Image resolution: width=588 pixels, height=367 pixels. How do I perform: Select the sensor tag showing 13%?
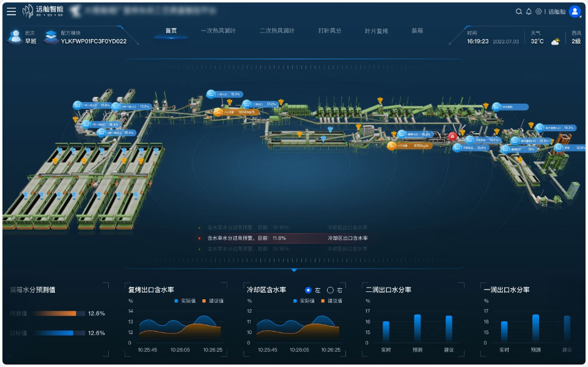(520, 149)
